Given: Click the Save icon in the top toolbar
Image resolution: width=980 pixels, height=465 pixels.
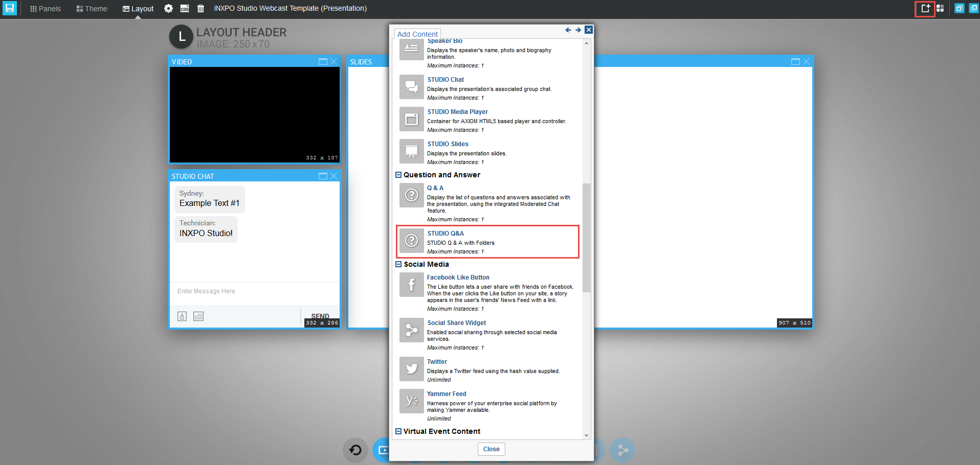Looking at the screenshot, I should coord(10,8).
